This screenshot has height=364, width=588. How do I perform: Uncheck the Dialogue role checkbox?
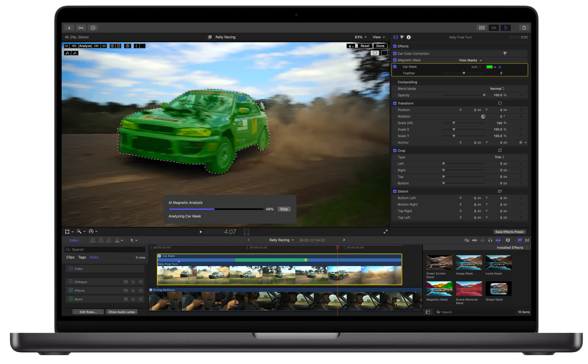point(71,281)
